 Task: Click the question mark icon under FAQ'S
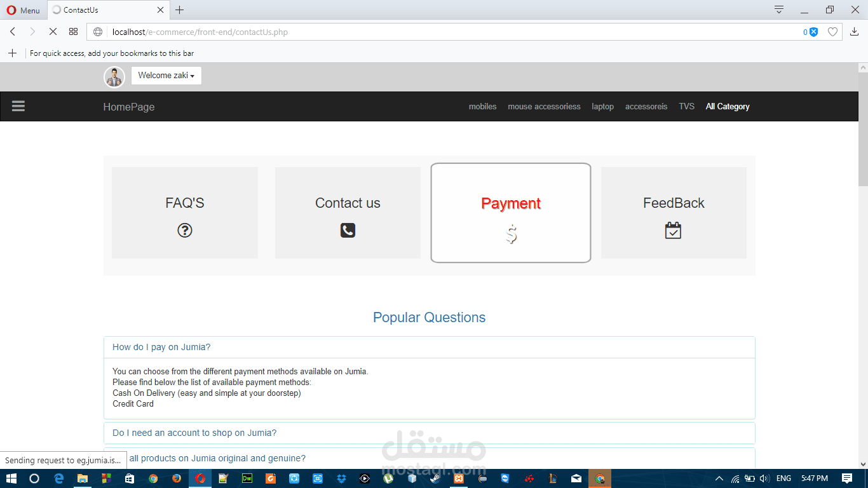point(185,231)
